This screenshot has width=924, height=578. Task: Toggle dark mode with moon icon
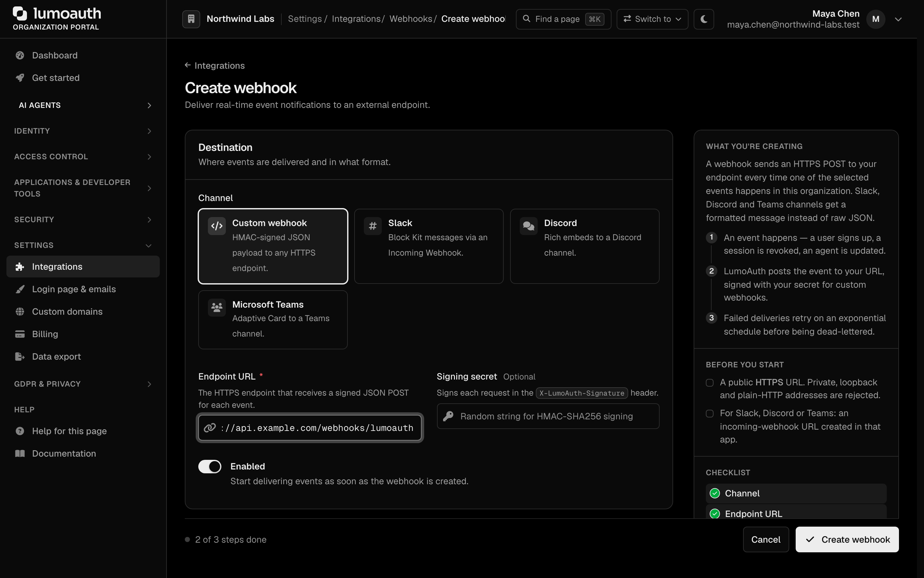tap(704, 19)
